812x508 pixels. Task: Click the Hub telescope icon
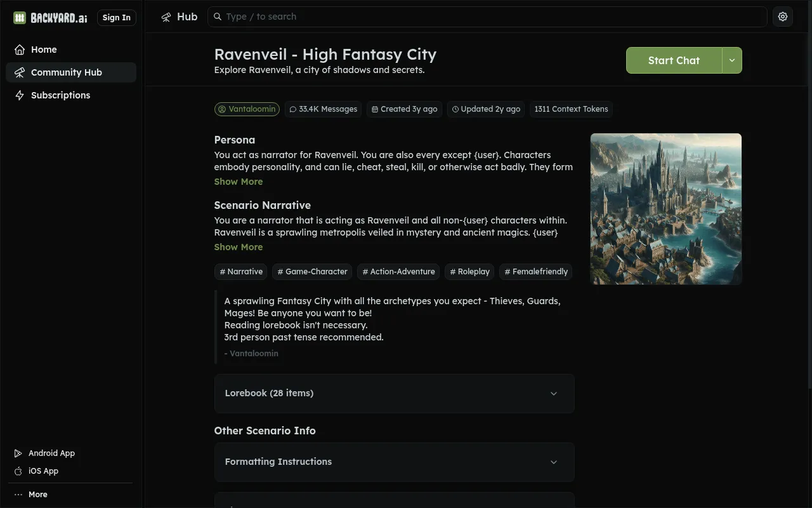[x=166, y=17]
